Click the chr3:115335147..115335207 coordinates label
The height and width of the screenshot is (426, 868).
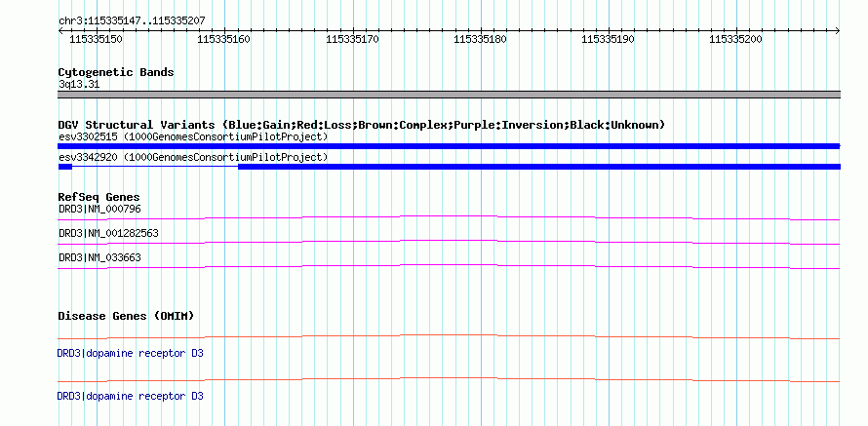(x=132, y=20)
